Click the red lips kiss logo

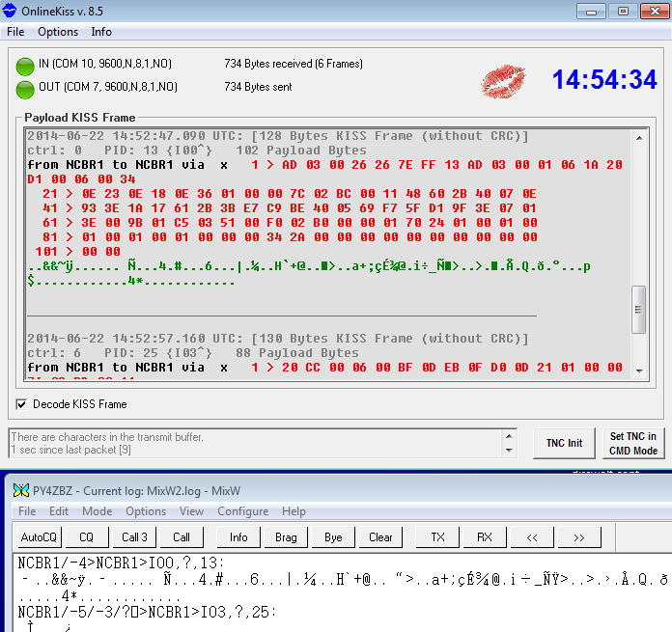point(503,81)
